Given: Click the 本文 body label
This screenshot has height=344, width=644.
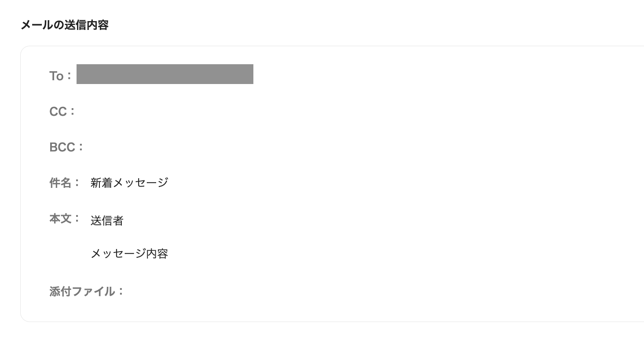Looking at the screenshot, I should click(x=65, y=219).
